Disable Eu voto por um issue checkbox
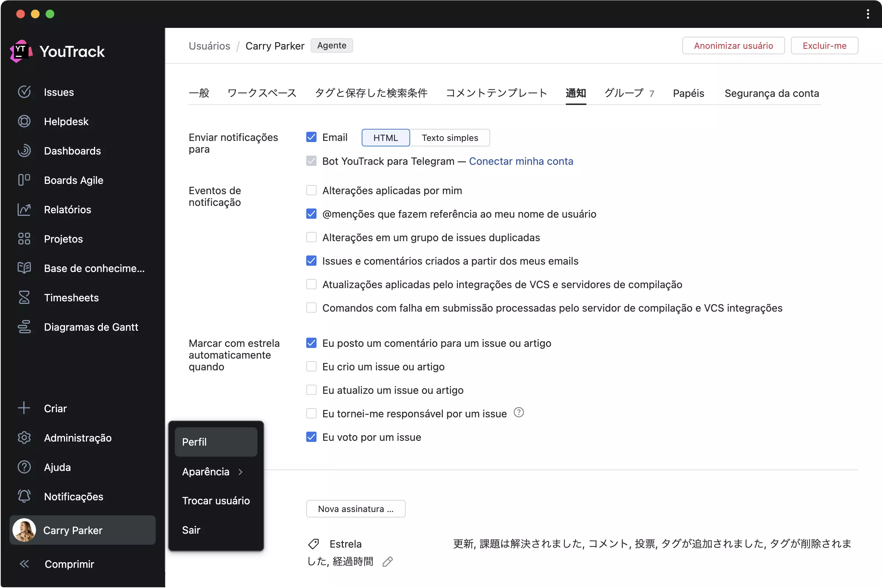Image resolution: width=882 pixels, height=588 pixels. [311, 437]
